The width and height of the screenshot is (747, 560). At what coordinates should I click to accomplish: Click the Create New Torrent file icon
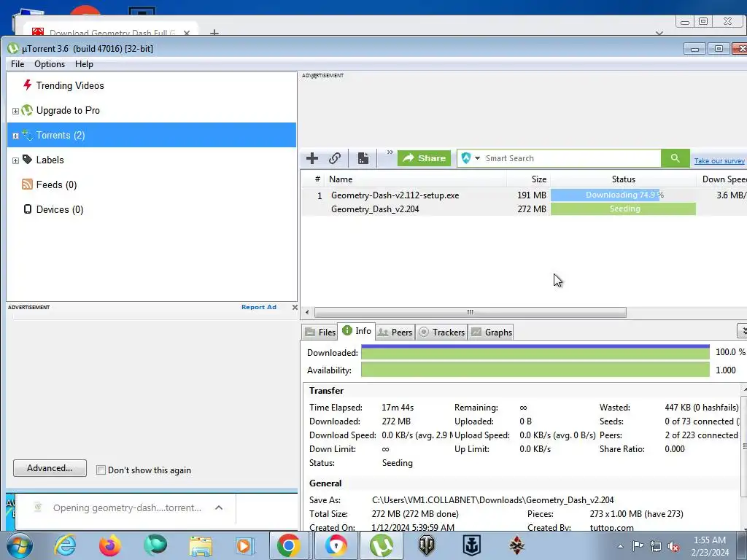tap(363, 158)
